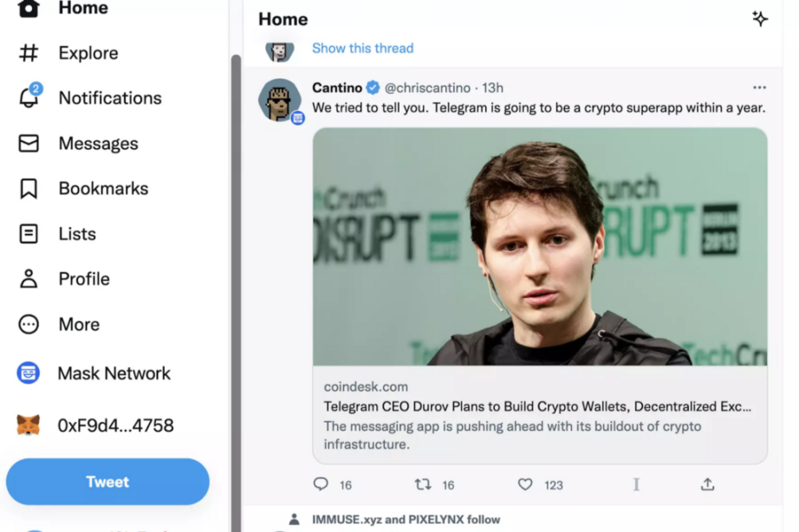Image resolution: width=799 pixels, height=532 pixels.
Task: Open Messages envelope icon
Action: click(x=29, y=143)
